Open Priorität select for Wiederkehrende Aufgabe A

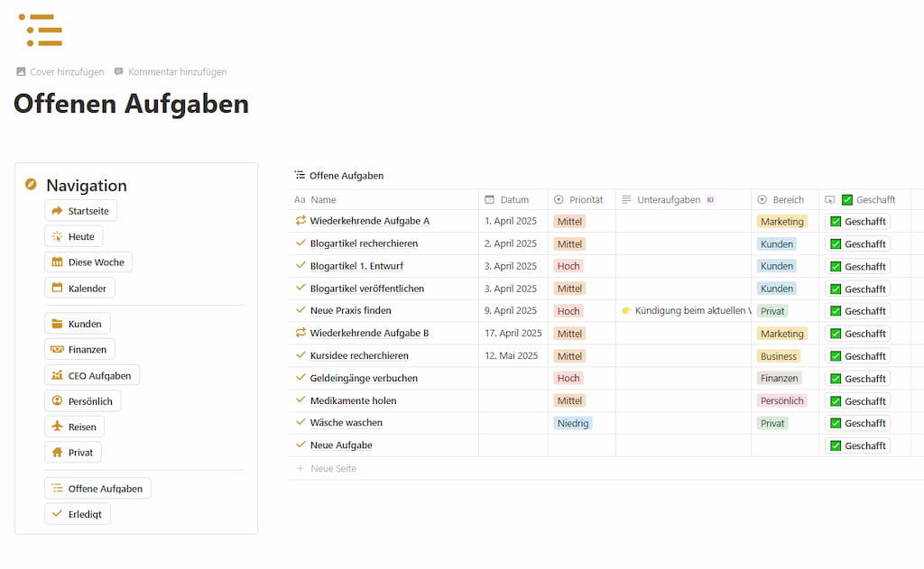coord(569,222)
